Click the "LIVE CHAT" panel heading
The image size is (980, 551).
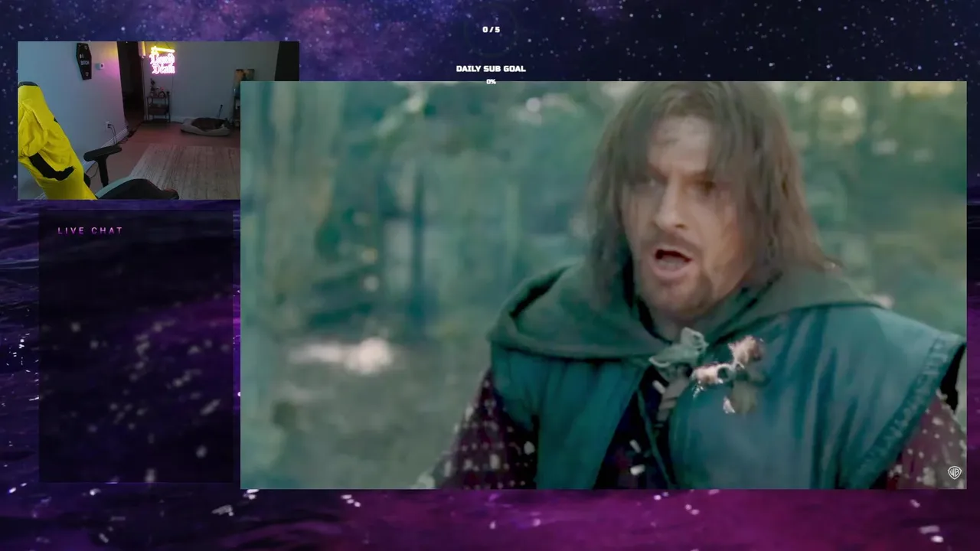pos(90,230)
